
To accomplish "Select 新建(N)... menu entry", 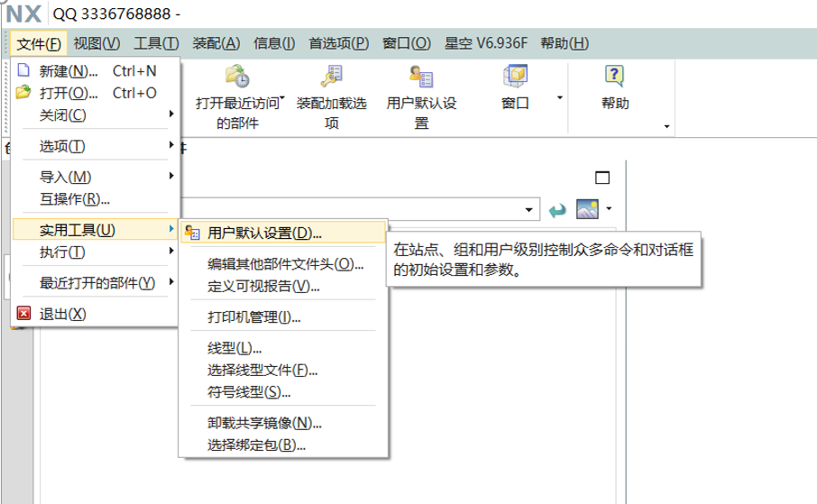I will (97, 70).
